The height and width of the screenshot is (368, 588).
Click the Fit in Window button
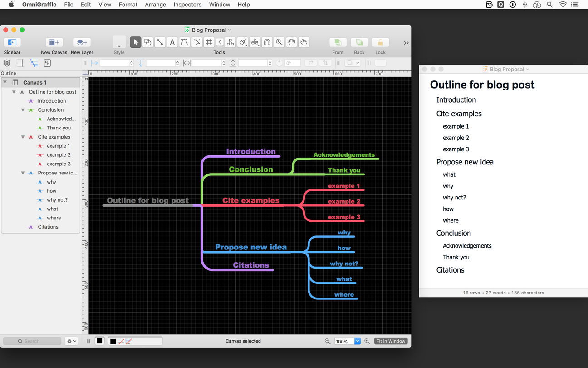391,341
